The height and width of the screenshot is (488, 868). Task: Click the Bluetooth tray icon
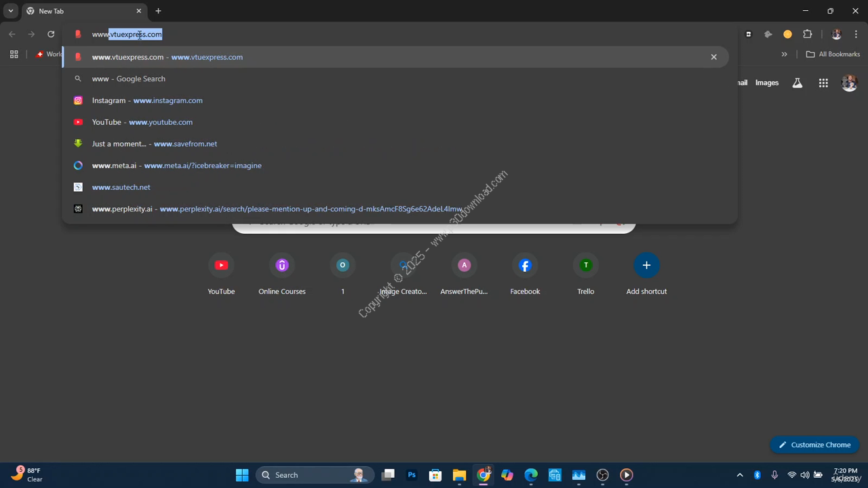[x=757, y=475]
